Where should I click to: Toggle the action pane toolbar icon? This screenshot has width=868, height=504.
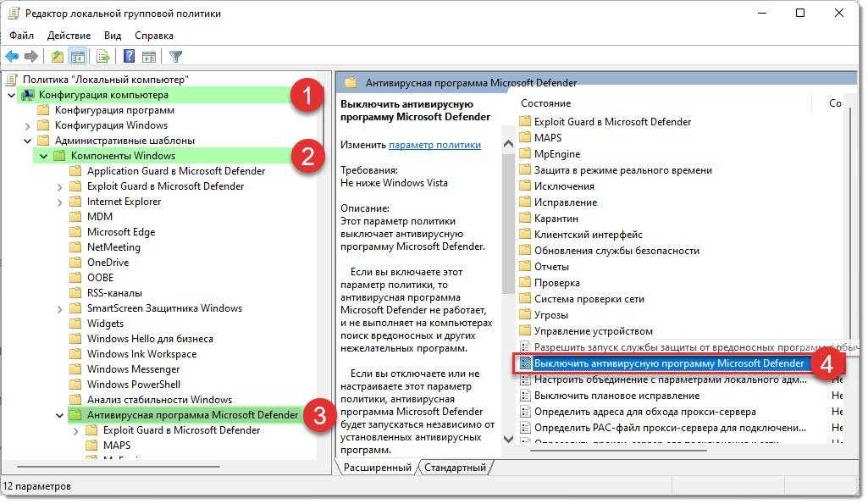pyautogui.click(x=149, y=56)
